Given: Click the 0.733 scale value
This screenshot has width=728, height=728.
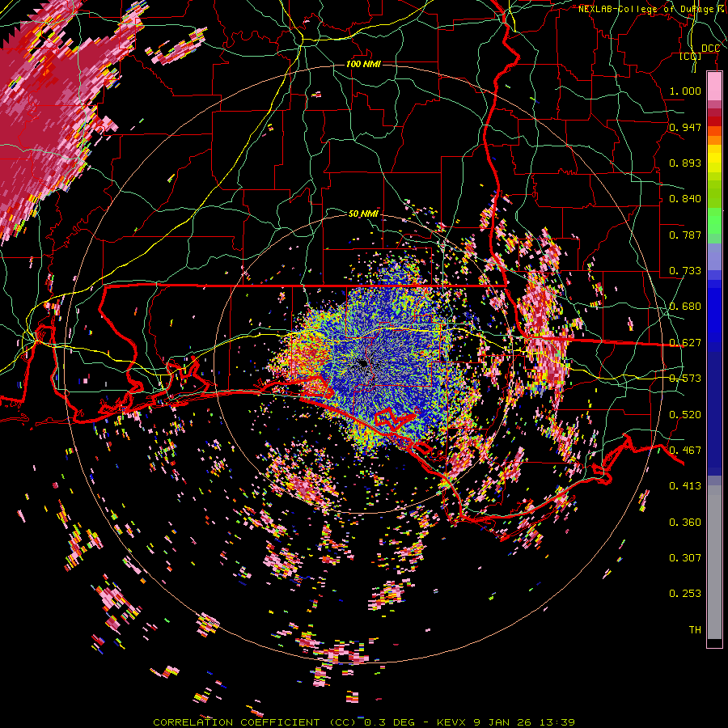Looking at the screenshot, I should (x=685, y=271).
